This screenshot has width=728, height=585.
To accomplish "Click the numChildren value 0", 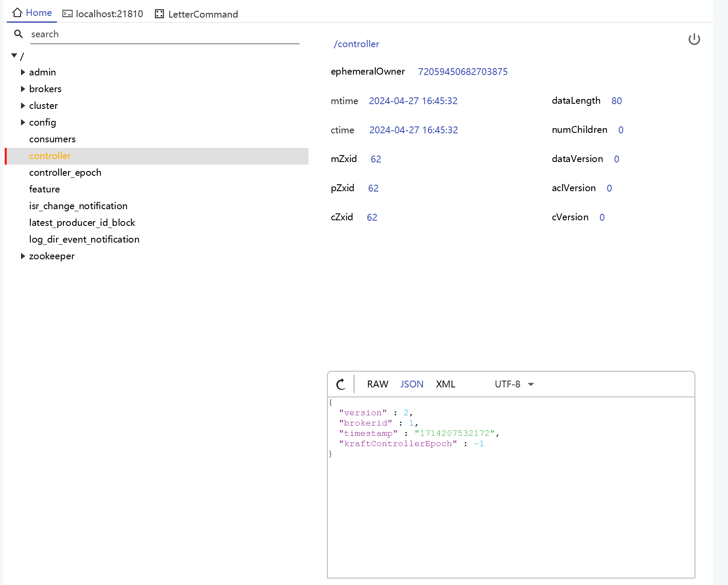I will (621, 130).
